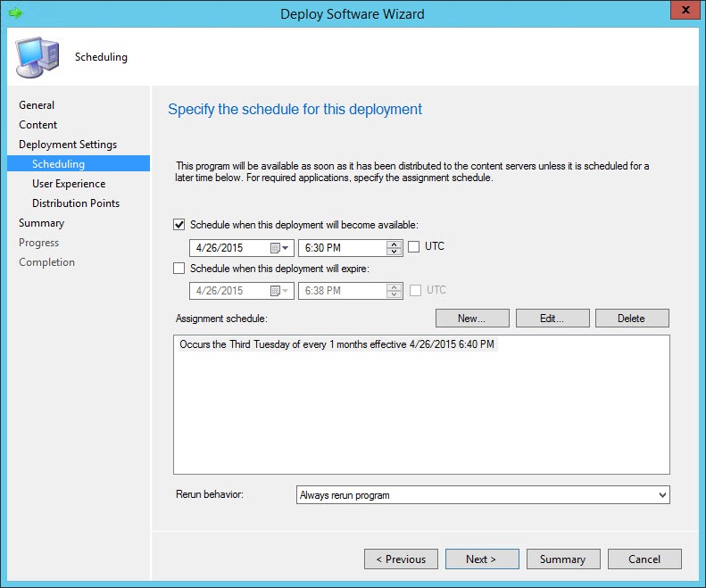Screen dimensions: 706x588
Task: Increase the available time with up spinner
Action: [394, 244]
